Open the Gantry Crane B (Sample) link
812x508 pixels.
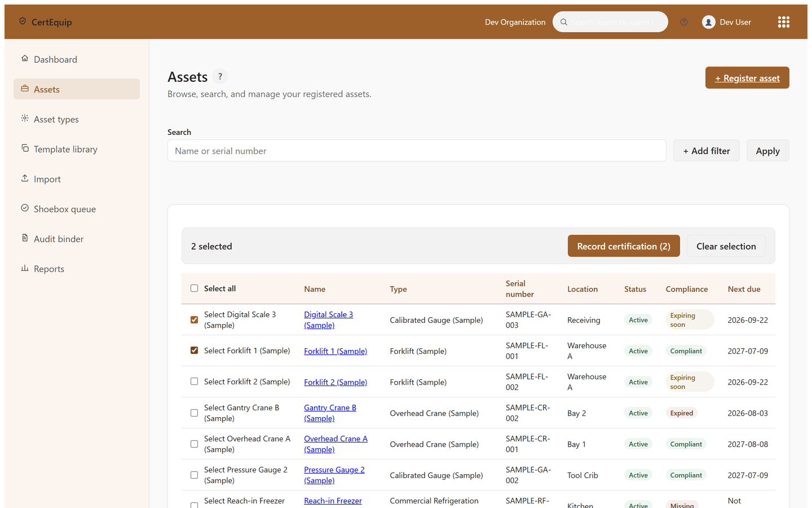pos(330,413)
